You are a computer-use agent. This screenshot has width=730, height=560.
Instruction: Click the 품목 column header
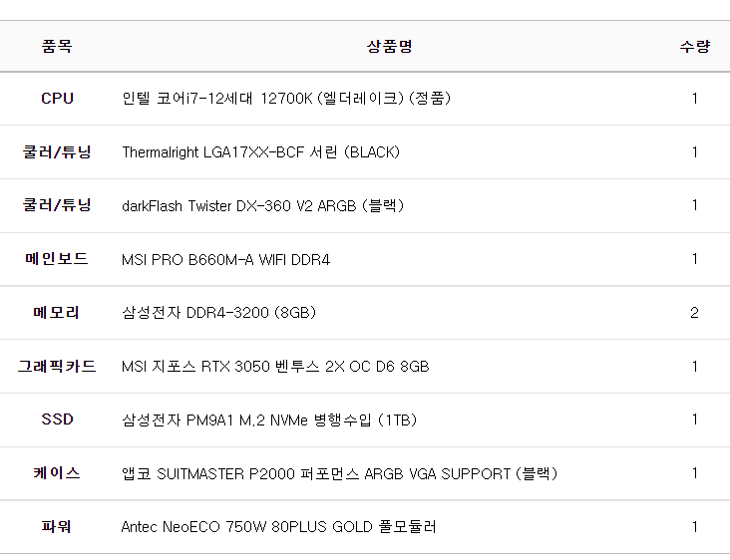click(57, 46)
